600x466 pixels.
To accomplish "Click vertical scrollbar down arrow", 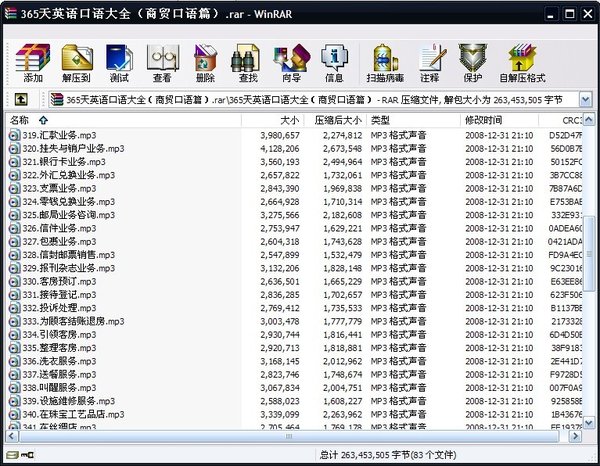I will point(589,423).
